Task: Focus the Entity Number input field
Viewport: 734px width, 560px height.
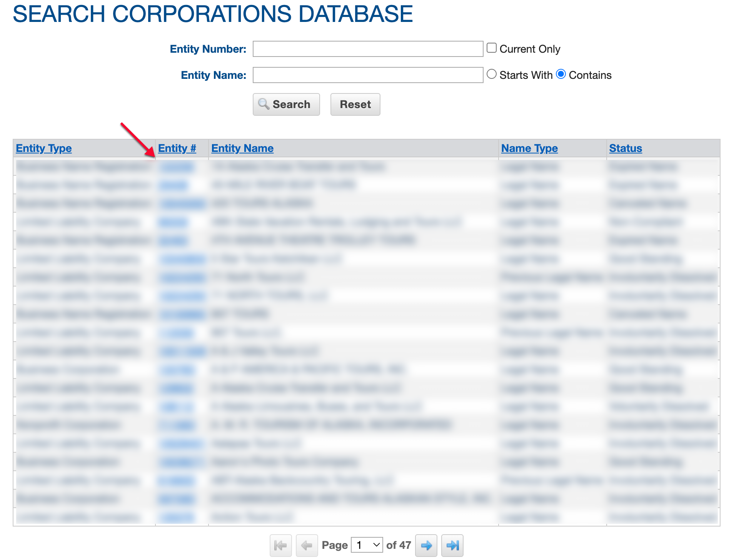Action: (368, 49)
